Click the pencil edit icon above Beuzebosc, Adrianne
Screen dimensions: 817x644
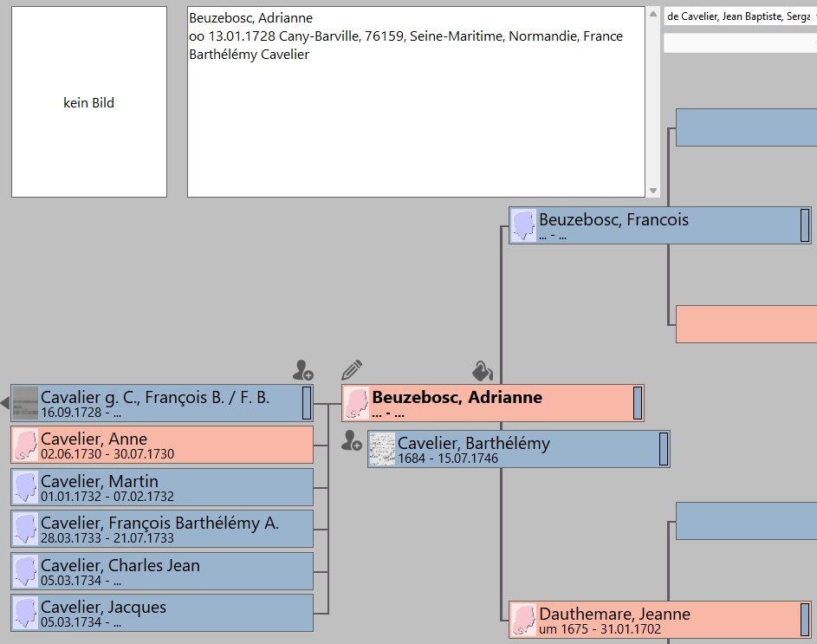(x=353, y=370)
